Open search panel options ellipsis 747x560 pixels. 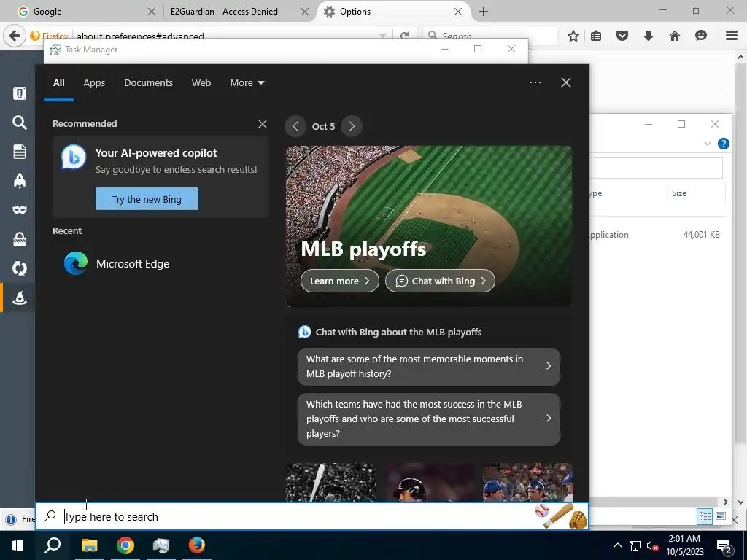[535, 83]
